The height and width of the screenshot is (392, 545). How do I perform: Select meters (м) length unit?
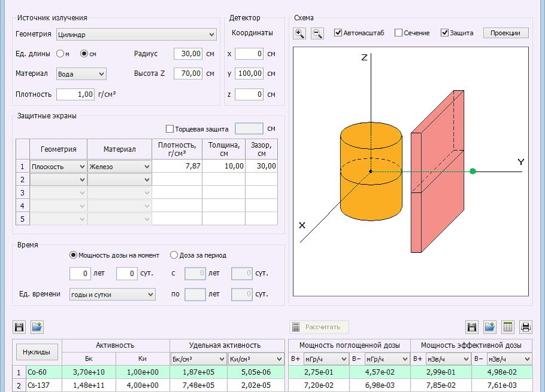(60, 54)
